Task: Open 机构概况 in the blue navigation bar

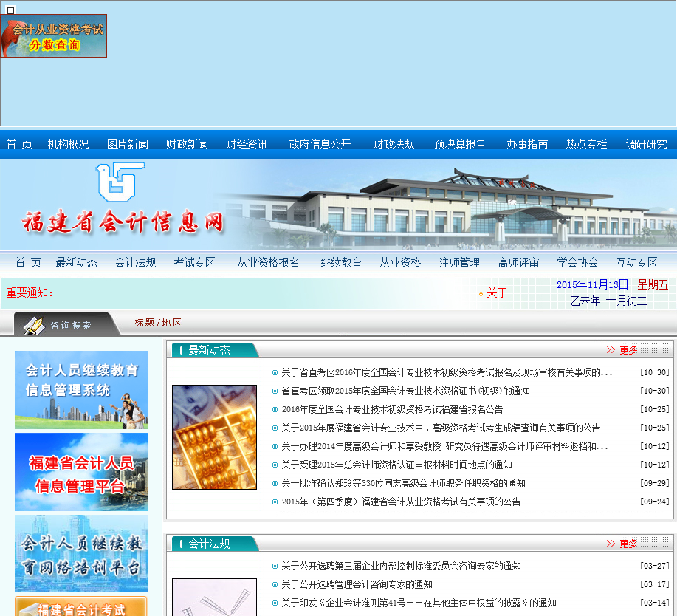Action: 68,144
